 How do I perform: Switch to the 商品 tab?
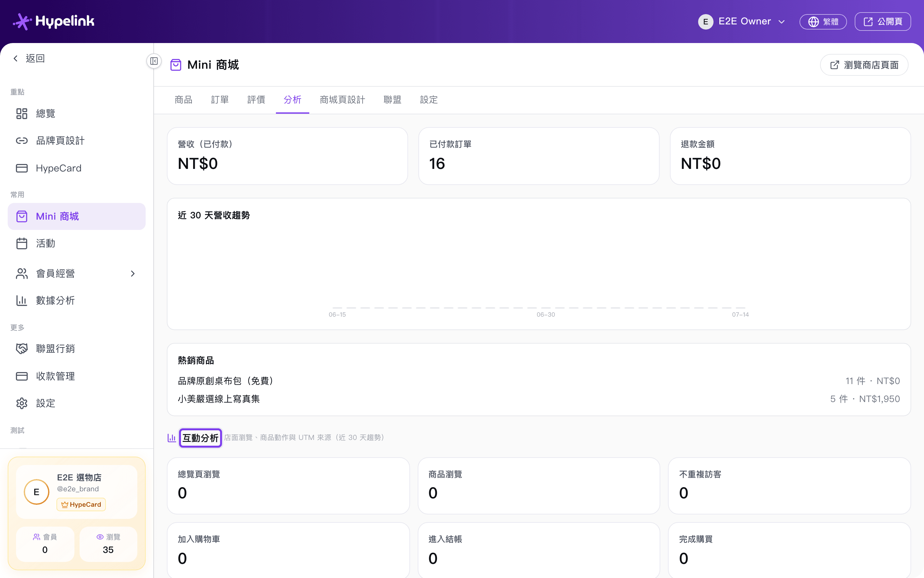pos(184,100)
